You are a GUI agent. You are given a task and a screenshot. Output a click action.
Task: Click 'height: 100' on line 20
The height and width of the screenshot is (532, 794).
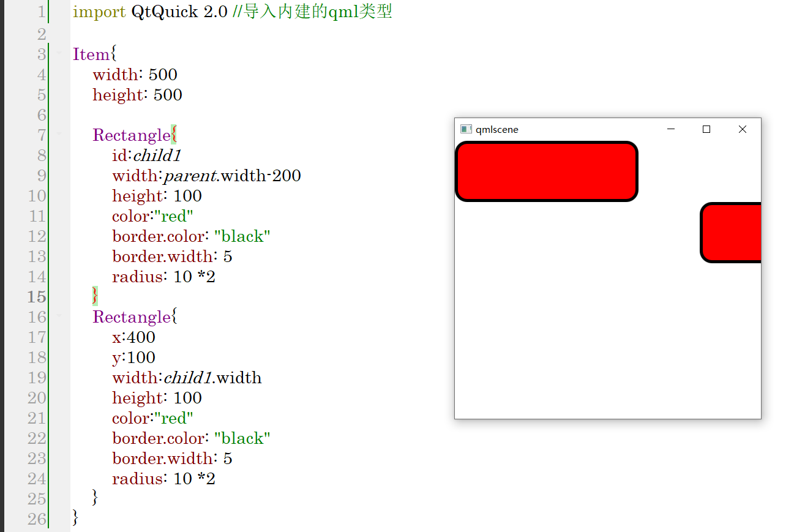coord(157,398)
